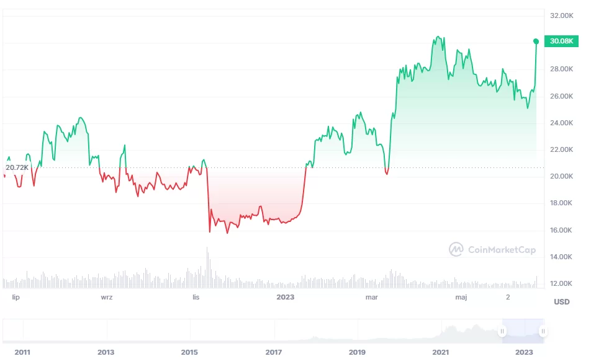Click the green endpoint dot on price line
Screen dimensions: 591x364
click(536, 42)
